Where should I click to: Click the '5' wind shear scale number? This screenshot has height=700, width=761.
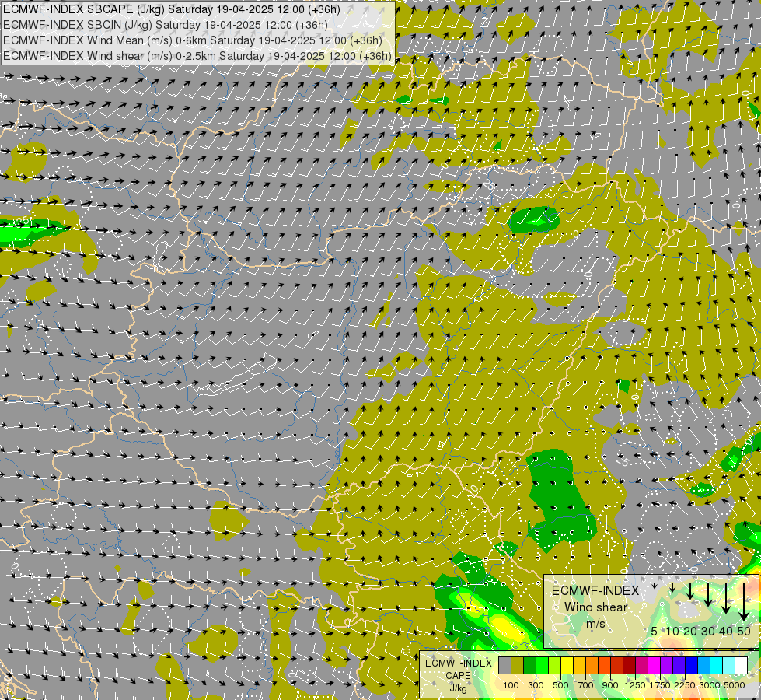tap(655, 631)
